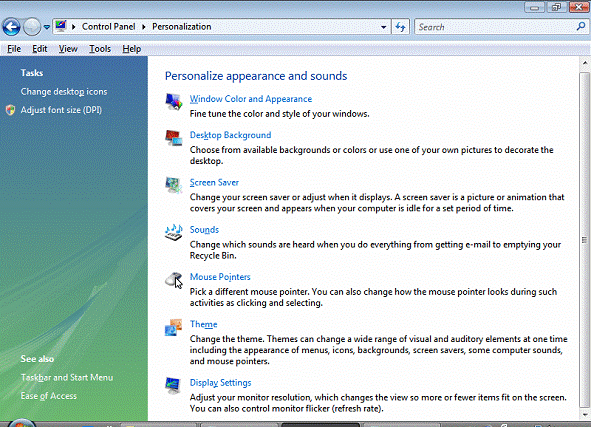Viewport: 591px width, 427px height.
Task: Click the Display Settings monitor icon
Action: (x=174, y=386)
